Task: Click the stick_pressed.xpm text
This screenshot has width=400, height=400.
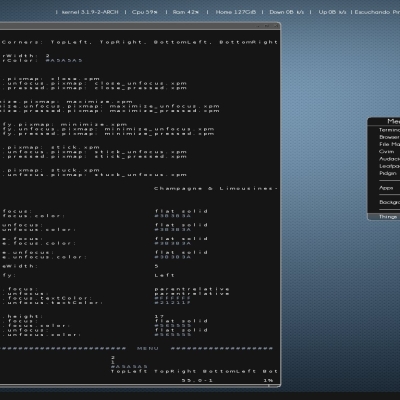Action: coord(140,157)
